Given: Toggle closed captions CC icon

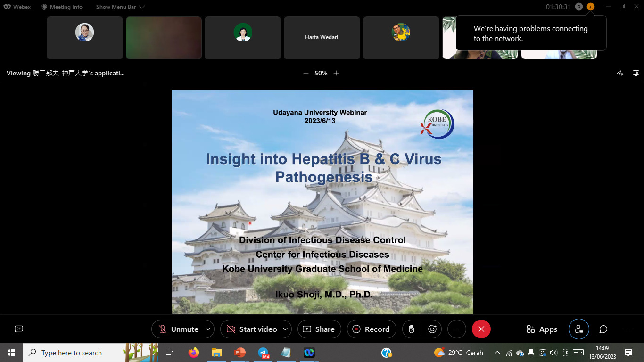Looking at the screenshot, I should [19, 329].
